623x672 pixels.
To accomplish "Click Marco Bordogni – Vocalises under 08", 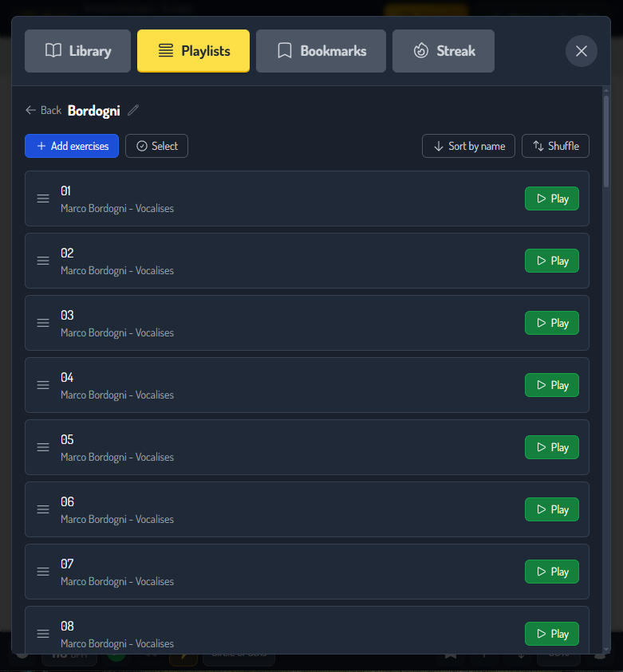I will coord(117,643).
